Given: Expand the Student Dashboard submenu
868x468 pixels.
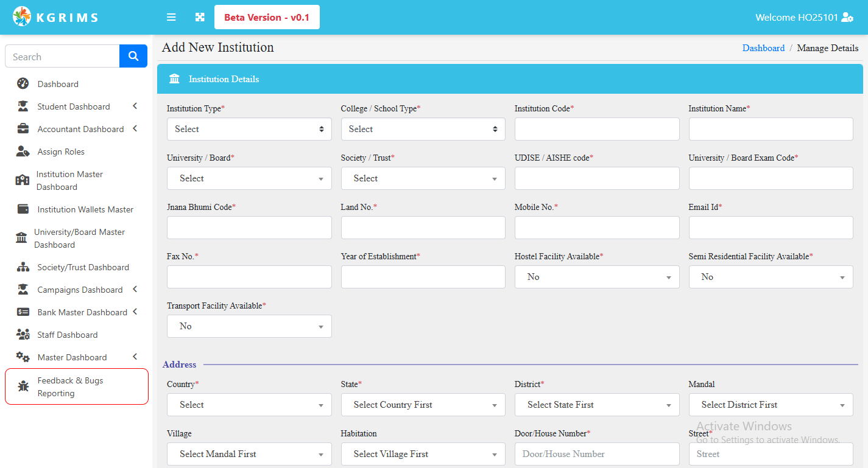Looking at the screenshot, I should [x=135, y=107].
